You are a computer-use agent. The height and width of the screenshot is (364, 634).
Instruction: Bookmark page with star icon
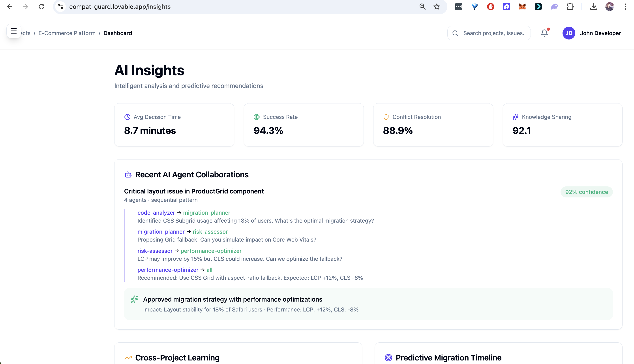(437, 7)
